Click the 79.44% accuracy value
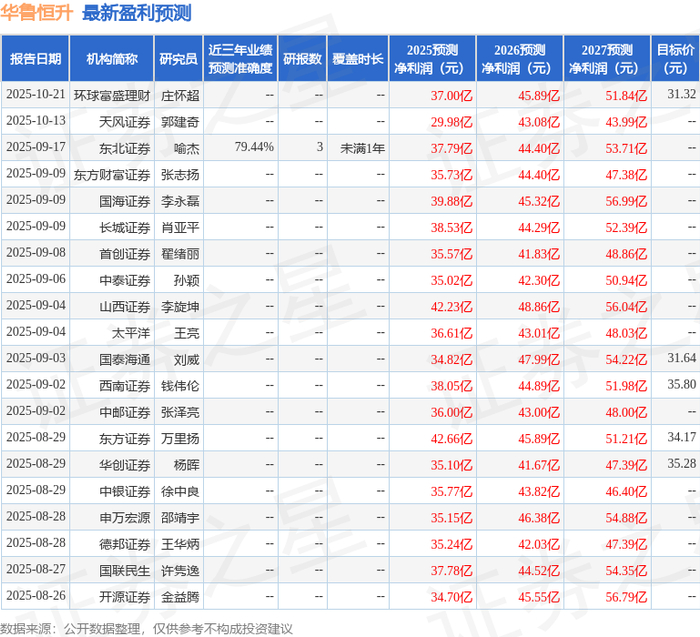Viewport: 700px width, 637px height. pos(254,147)
